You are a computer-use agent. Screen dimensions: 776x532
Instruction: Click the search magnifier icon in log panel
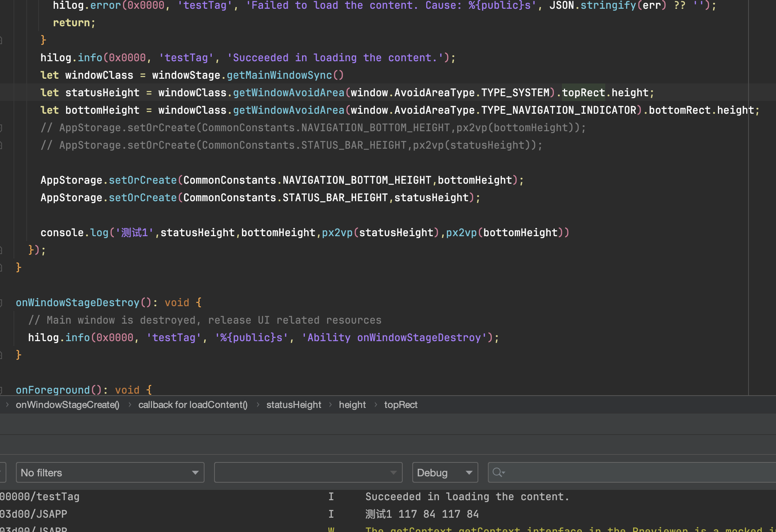tap(498, 472)
